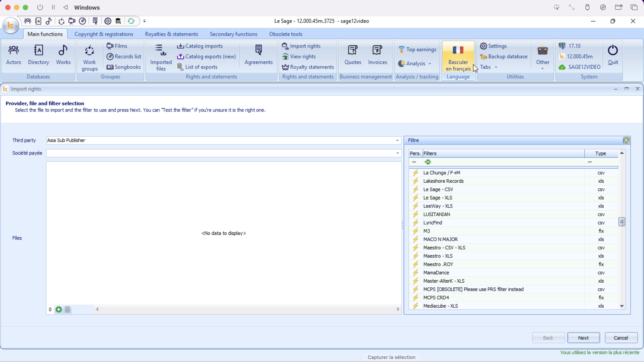Image resolution: width=644 pixels, height=362 pixels.
Task: Switch to Secondary functions tab
Action: [233, 34]
